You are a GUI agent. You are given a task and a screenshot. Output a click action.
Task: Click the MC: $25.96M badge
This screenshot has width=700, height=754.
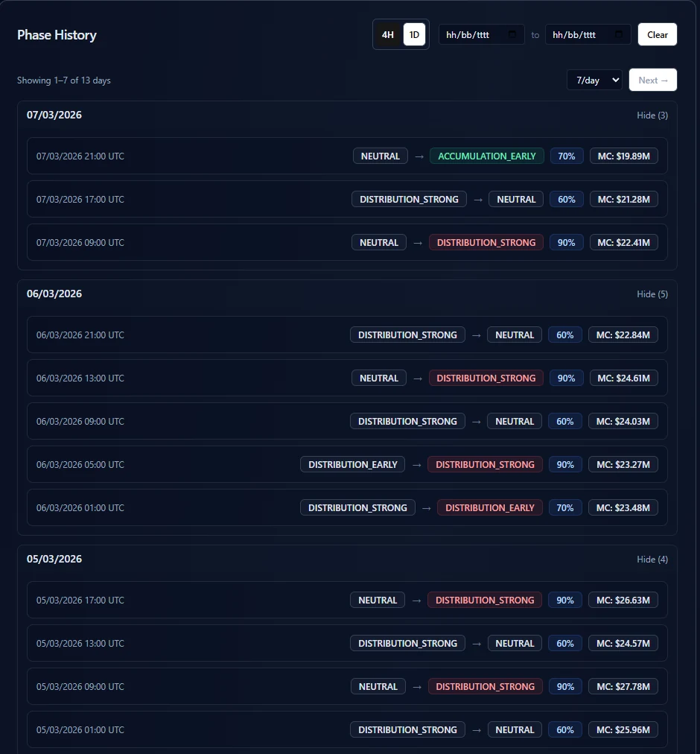click(623, 730)
